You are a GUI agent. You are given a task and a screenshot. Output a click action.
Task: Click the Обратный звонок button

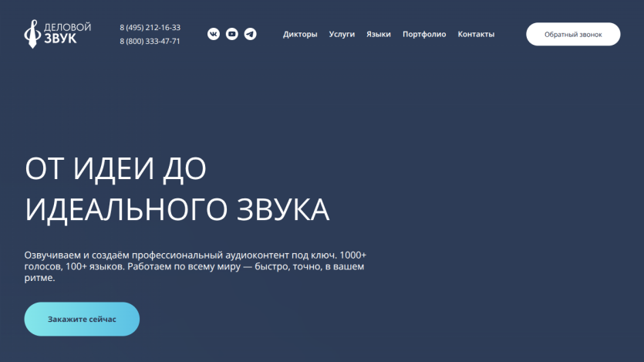pos(573,34)
